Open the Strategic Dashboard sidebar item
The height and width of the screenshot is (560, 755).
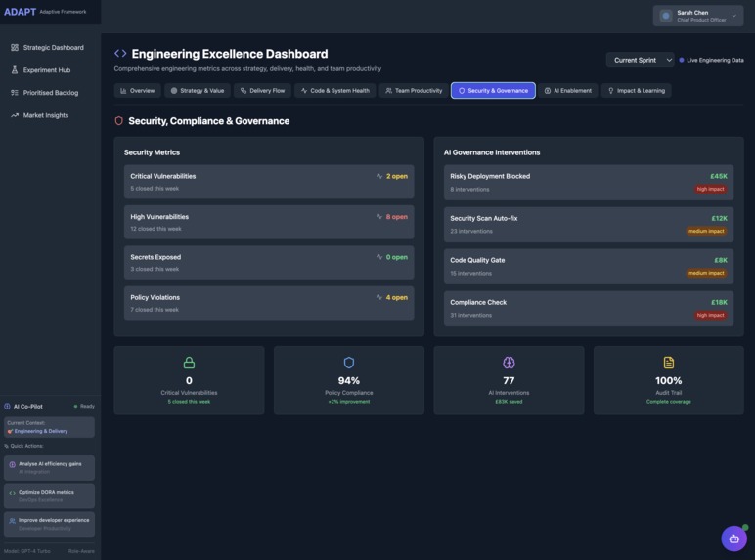47,47
